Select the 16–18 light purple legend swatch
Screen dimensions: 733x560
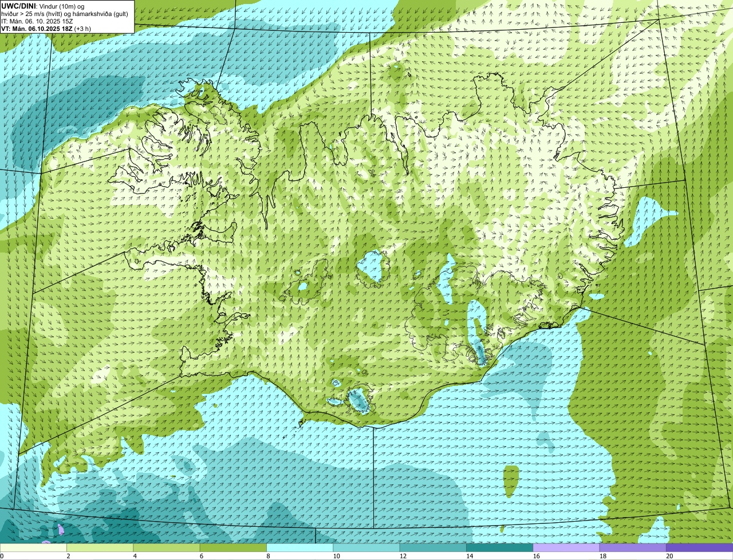[566, 548]
